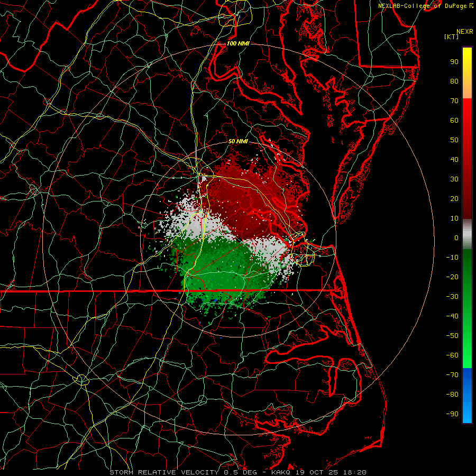The image size is (476, 476).
Task: Click the -70 value on velocity scale
Action: pos(452,375)
